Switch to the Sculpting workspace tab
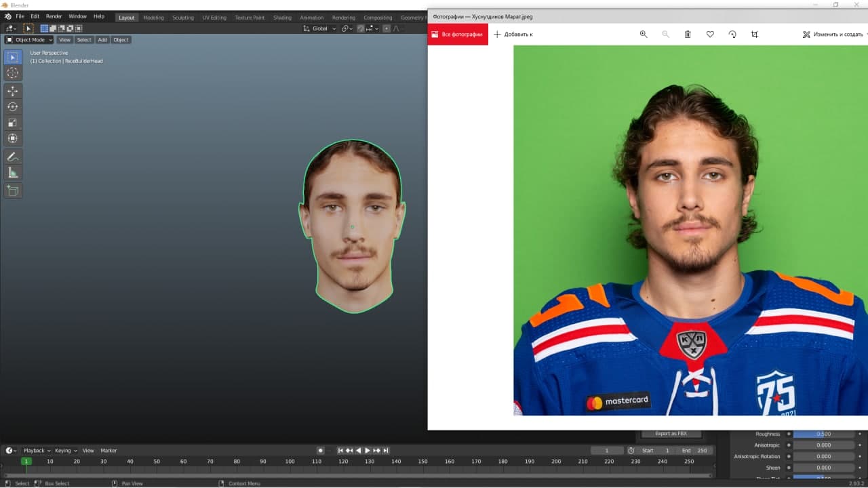 coord(183,18)
